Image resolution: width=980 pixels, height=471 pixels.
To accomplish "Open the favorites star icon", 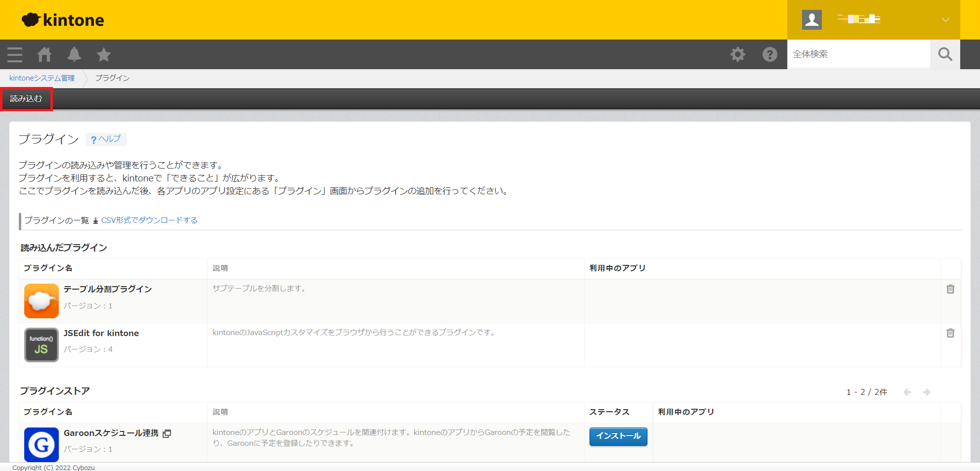I will coord(104,54).
